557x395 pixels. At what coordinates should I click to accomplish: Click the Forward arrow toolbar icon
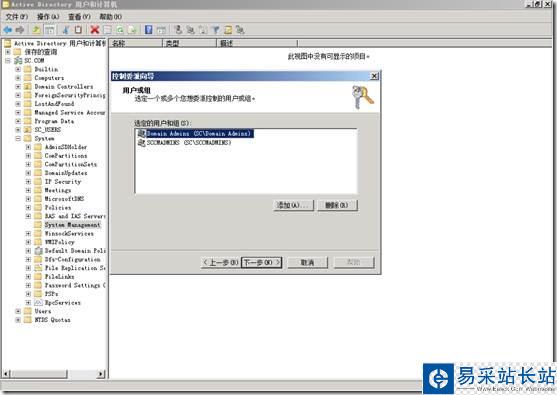click(20, 30)
